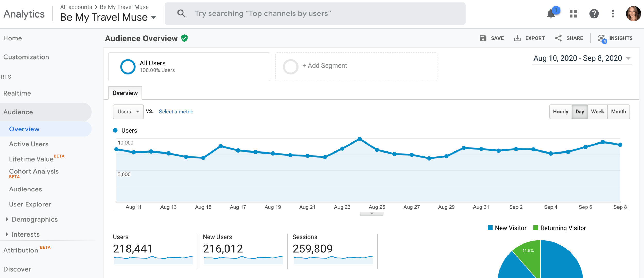Click the Share icon
Viewport: 644px width, 278px height.
[x=558, y=38]
